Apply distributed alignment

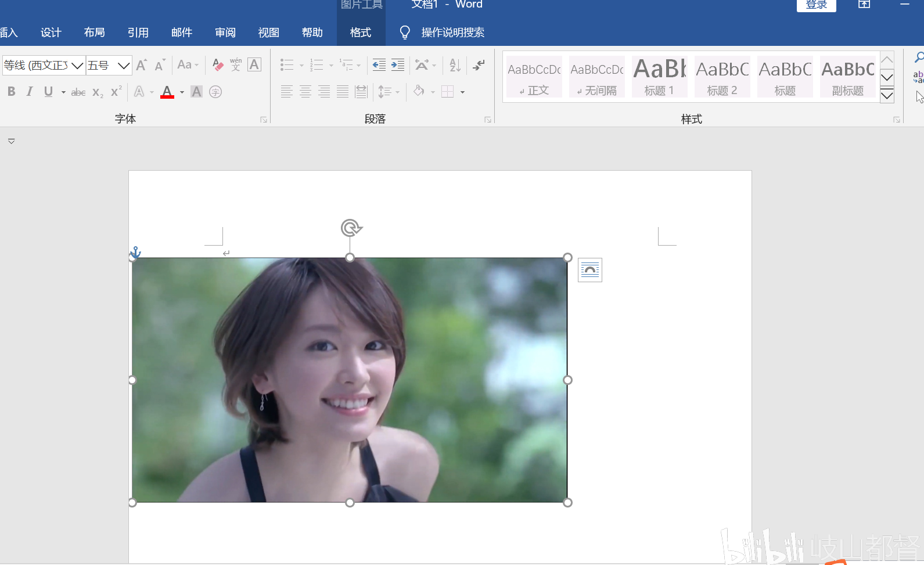(x=361, y=91)
